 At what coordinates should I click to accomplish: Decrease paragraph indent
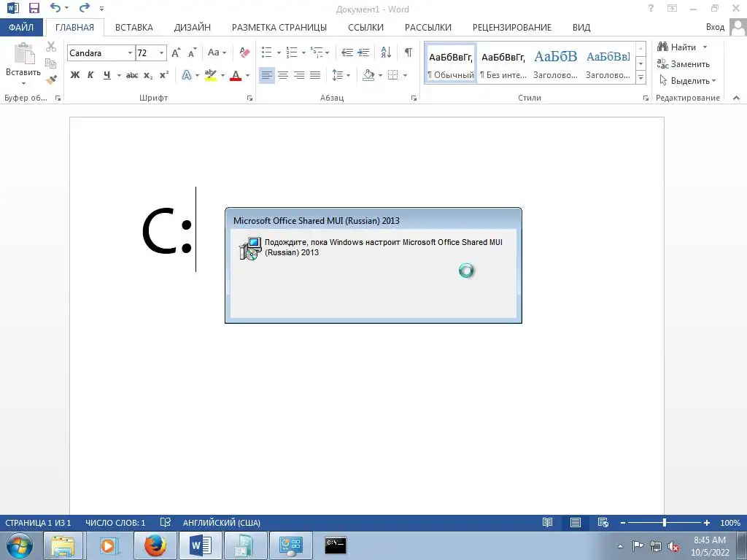coord(347,52)
